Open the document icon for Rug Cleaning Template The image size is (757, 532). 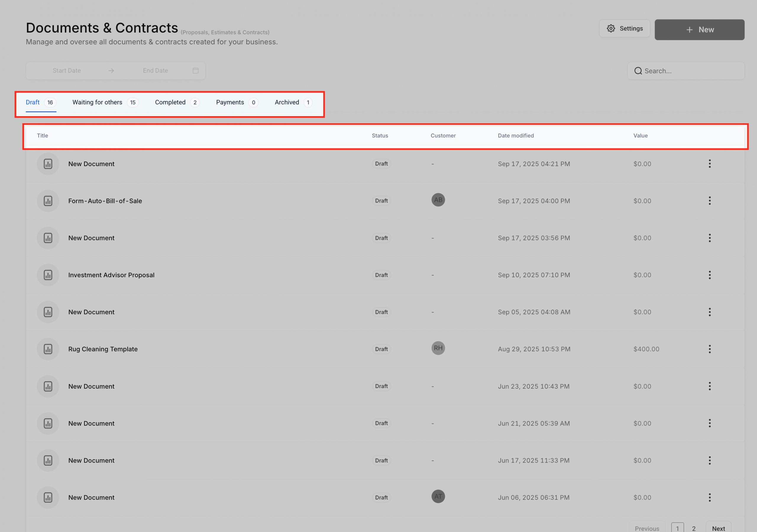point(48,349)
